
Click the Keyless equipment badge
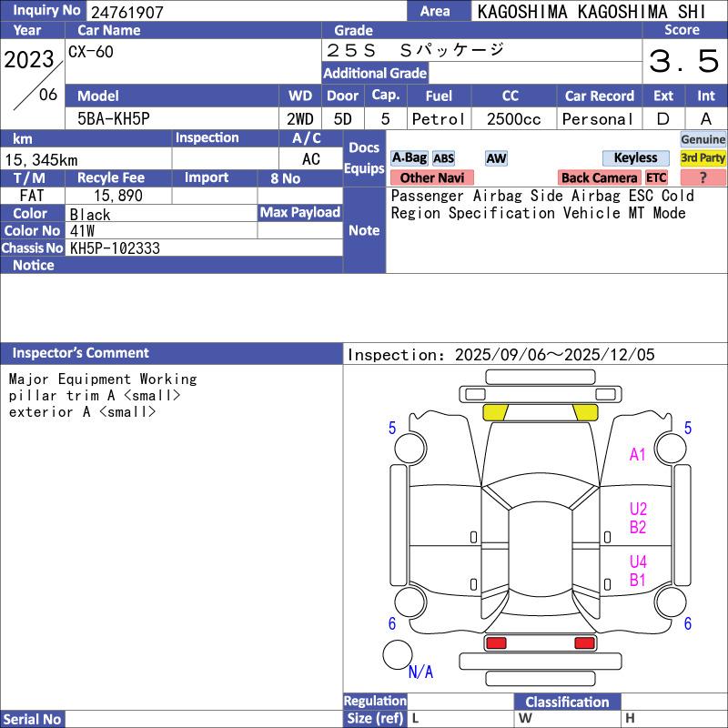(x=635, y=158)
